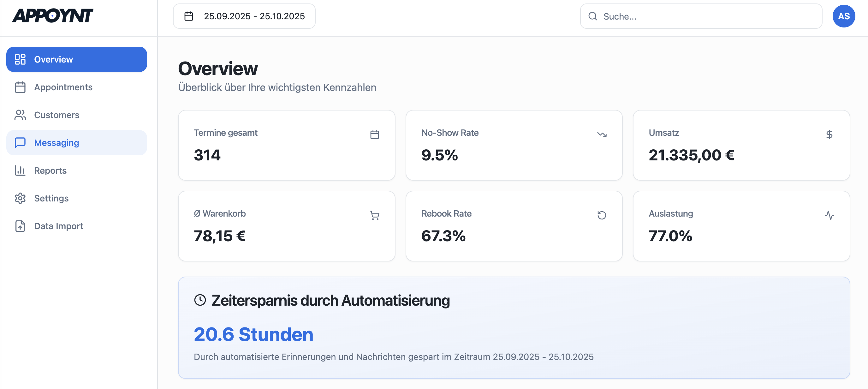Click the 20.6 Stunden time savings value
Viewport: 868px width, 389px height.
click(253, 334)
